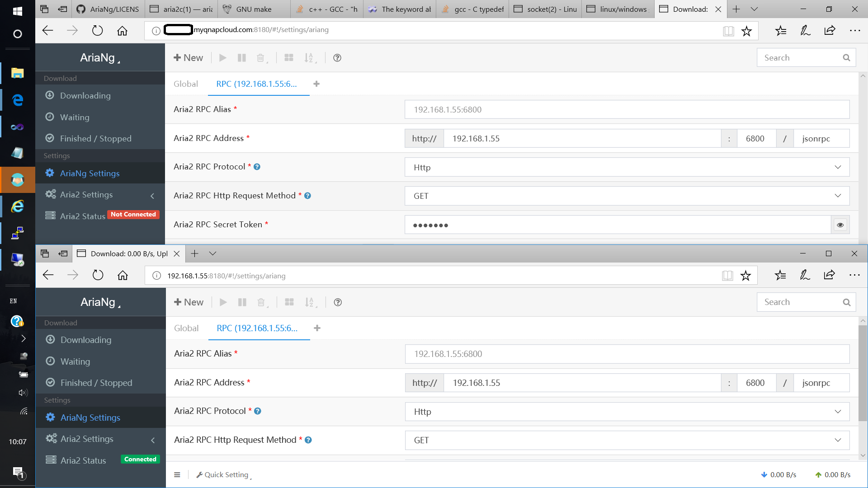
Task: Click the grid display view icon
Action: point(289,57)
